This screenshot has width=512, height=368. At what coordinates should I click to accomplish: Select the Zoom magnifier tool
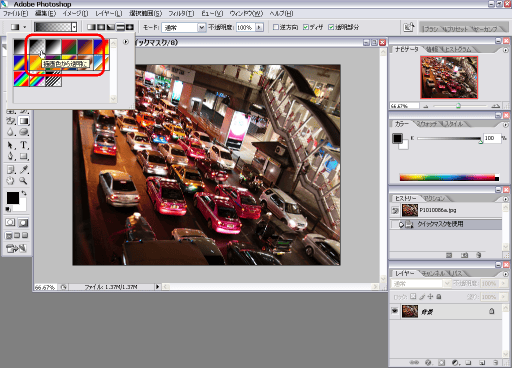pos(23,181)
